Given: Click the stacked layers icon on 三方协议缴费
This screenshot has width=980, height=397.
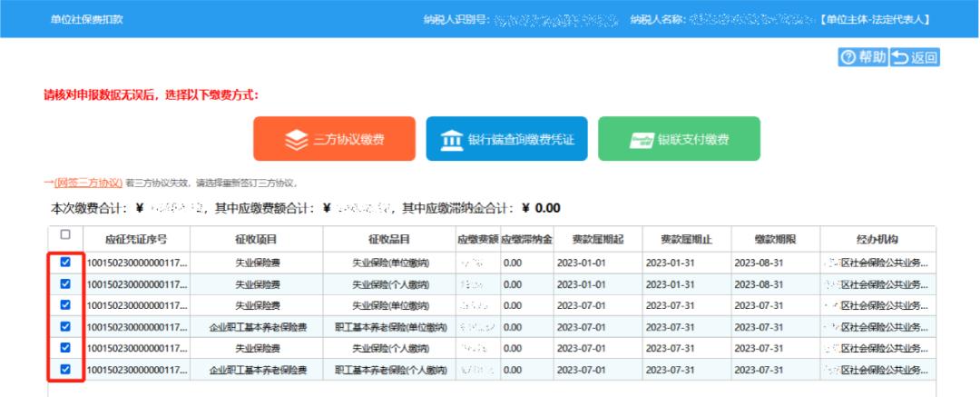Looking at the screenshot, I should point(297,140).
